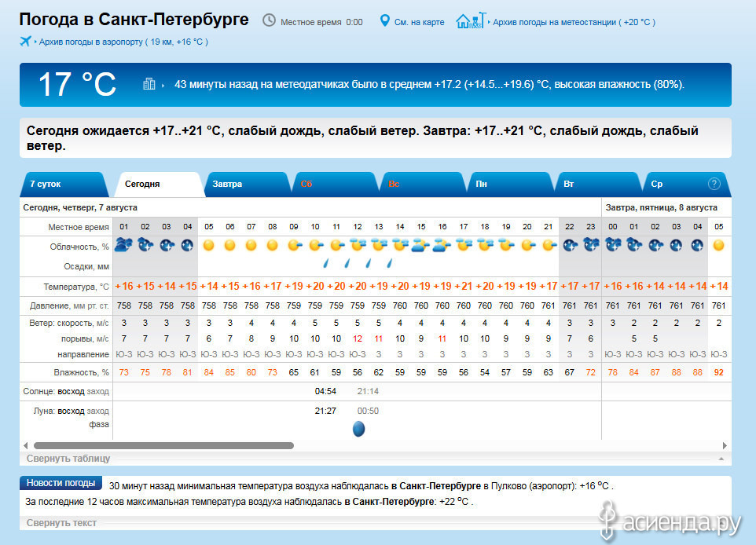Click sunrise time 04:54

click(325, 391)
